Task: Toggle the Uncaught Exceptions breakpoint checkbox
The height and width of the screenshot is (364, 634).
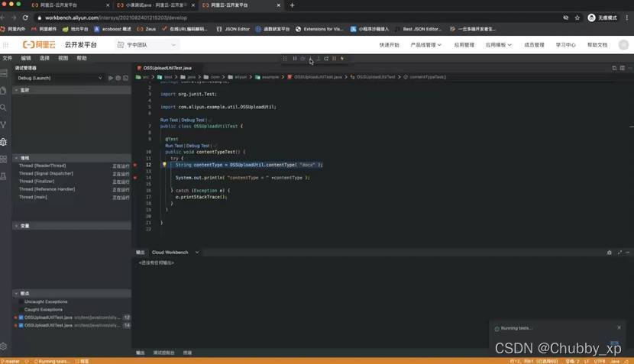Action: click(21, 301)
